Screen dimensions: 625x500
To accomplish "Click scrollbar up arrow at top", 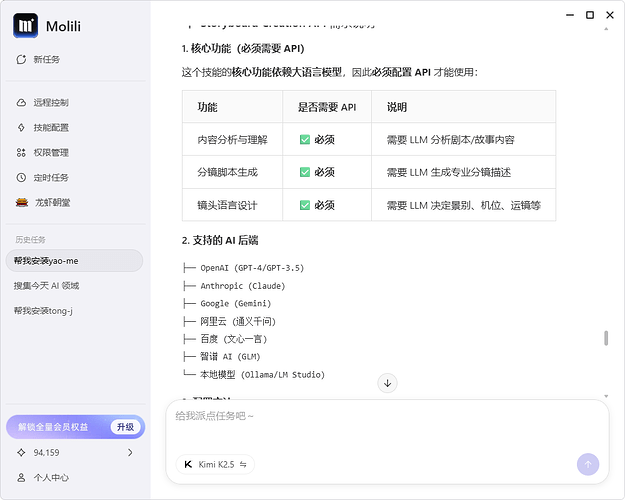I will click(606, 29).
